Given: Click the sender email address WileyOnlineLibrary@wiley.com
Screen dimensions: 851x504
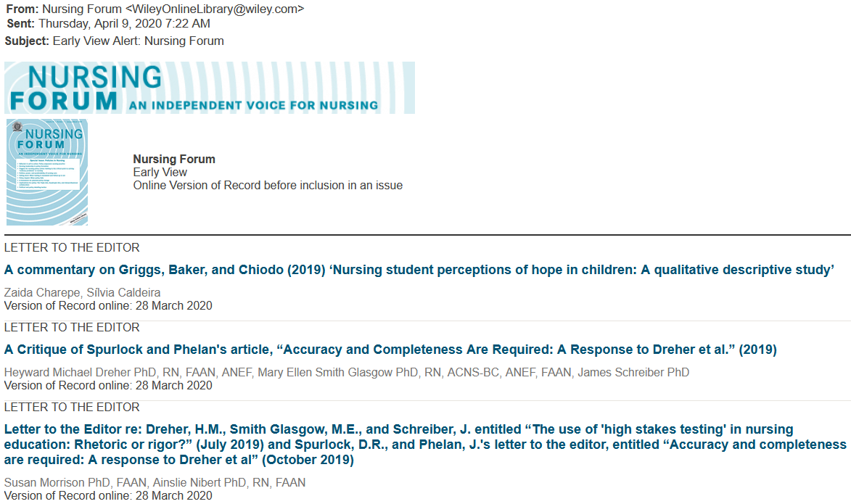Looking at the screenshot, I should [214, 9].
